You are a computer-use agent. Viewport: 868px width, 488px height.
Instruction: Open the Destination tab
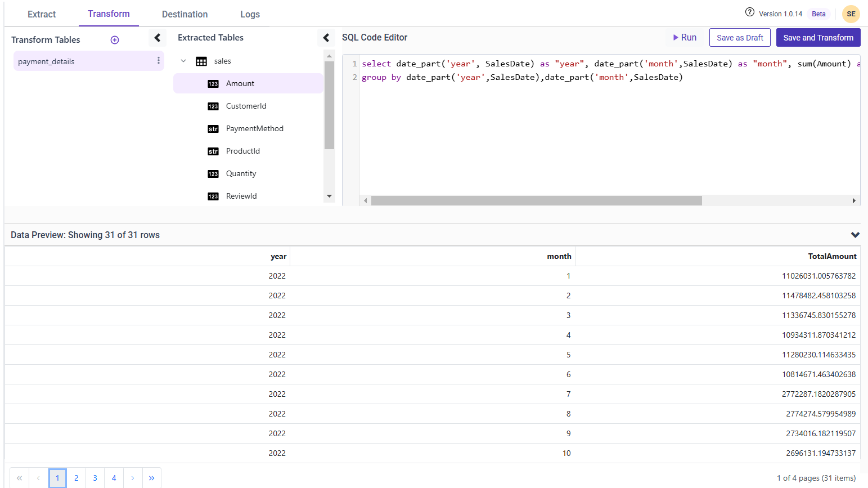(x=185, y=14)
